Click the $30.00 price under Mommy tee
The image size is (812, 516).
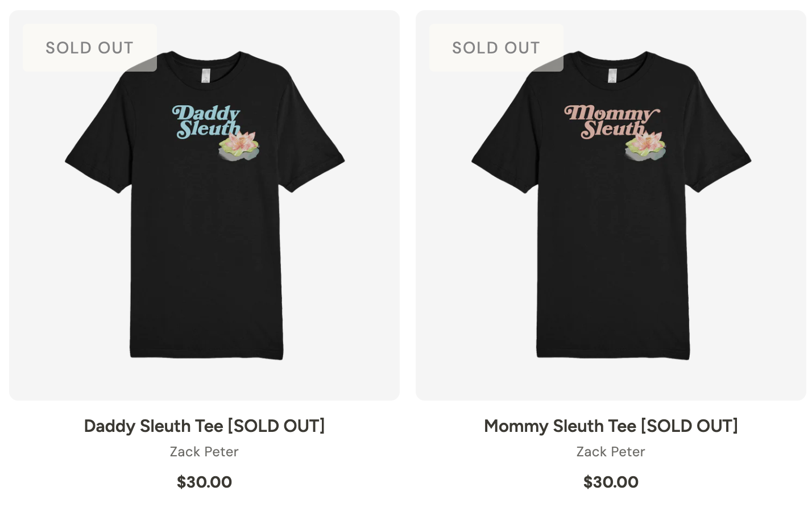(611, 482)
